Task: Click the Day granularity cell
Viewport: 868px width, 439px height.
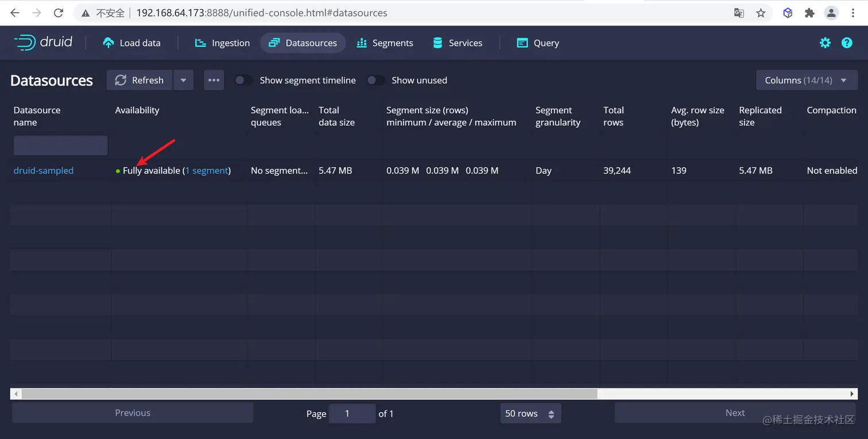Action: coord(544,171)
